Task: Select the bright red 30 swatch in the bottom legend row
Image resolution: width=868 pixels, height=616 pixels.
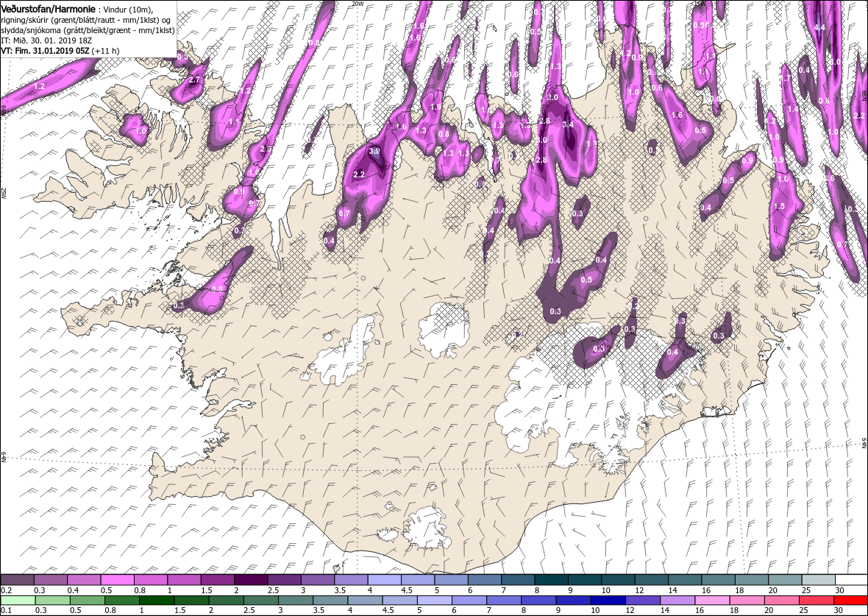Action: pos(851,601)
